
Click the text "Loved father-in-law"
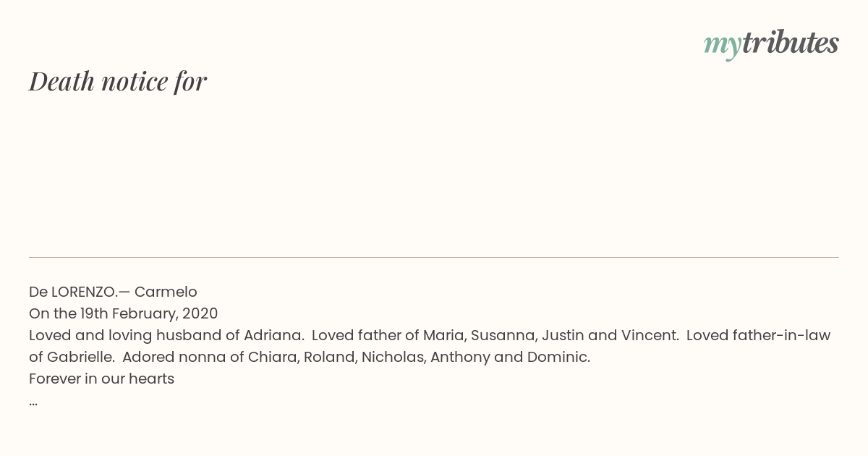[x=757, y=336]
